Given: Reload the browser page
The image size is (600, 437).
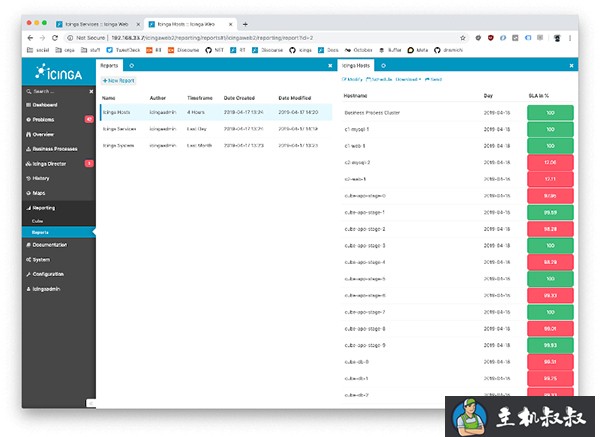Looking at the screenshot, I should click(55, 38).
